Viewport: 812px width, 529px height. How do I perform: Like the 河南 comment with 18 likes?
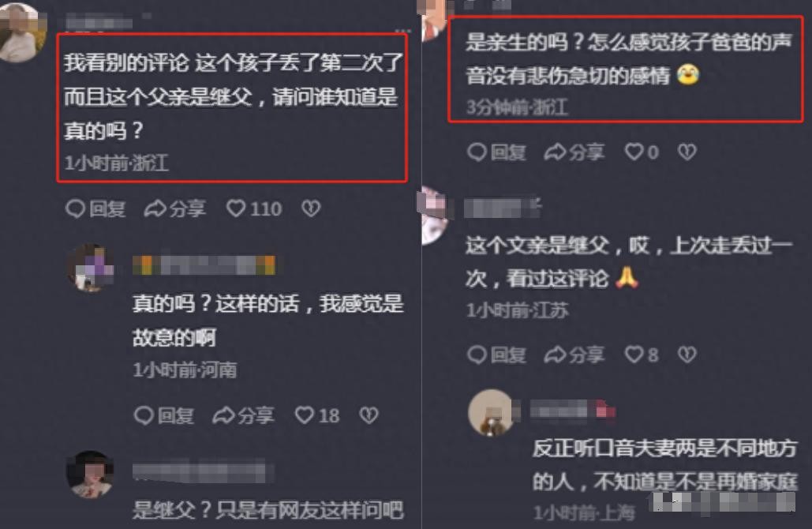point(317,415)
